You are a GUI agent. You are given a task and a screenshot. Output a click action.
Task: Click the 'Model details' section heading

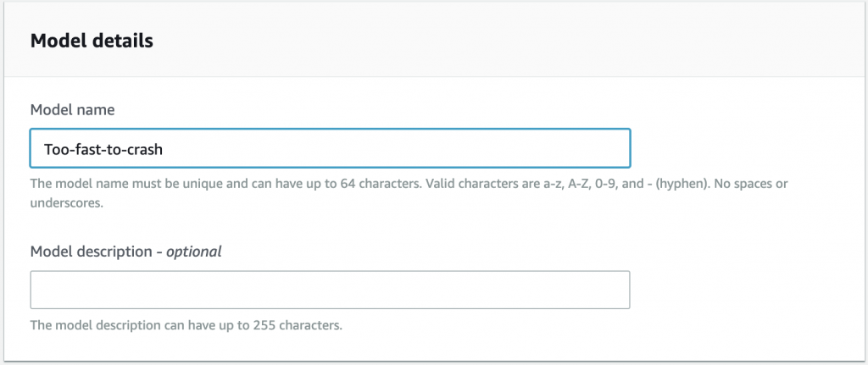[92, 41]
